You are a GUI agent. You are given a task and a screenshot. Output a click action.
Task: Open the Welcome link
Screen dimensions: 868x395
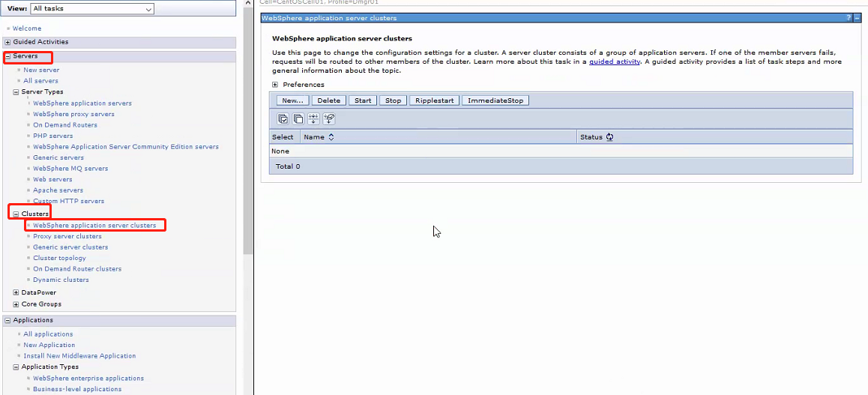point(26,28)
